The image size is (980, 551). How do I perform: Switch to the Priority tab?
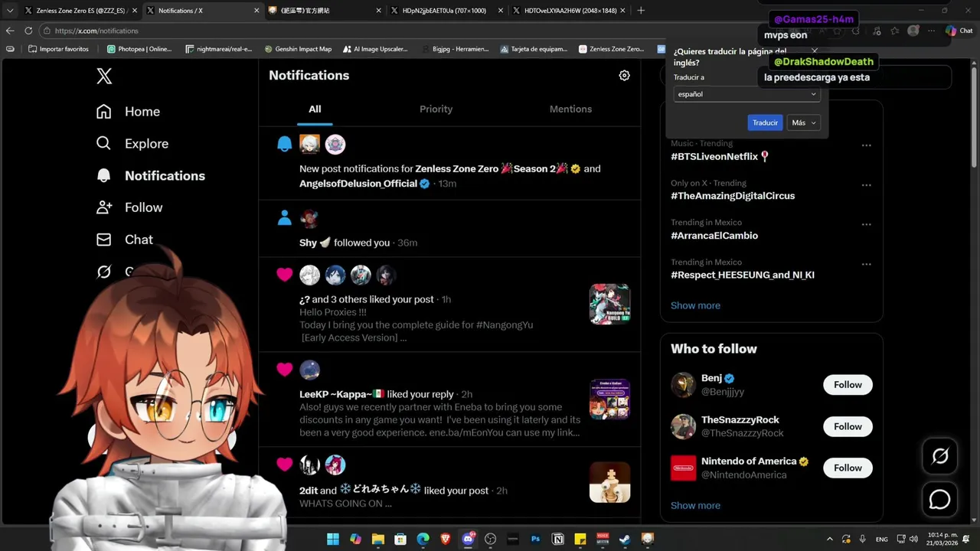436,109
